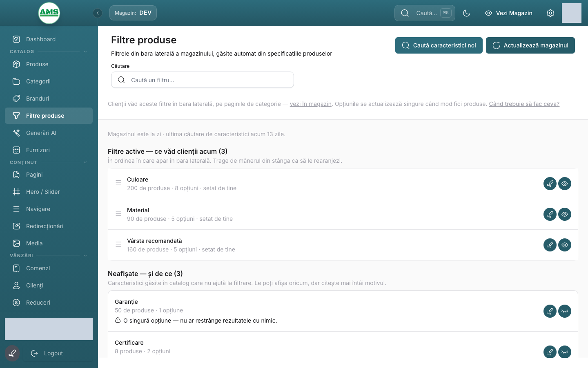Hide the Culoare filter with eye icon

[x=565, y=184]
